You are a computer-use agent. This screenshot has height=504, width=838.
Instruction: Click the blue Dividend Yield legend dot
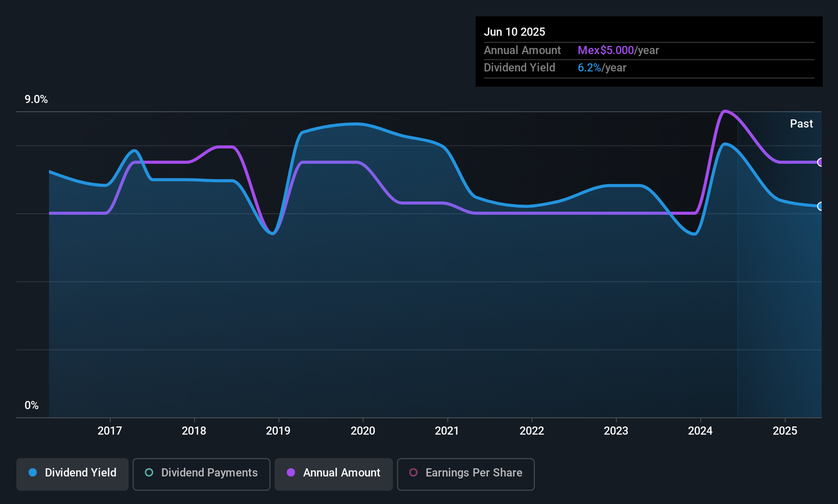(33, 472)
